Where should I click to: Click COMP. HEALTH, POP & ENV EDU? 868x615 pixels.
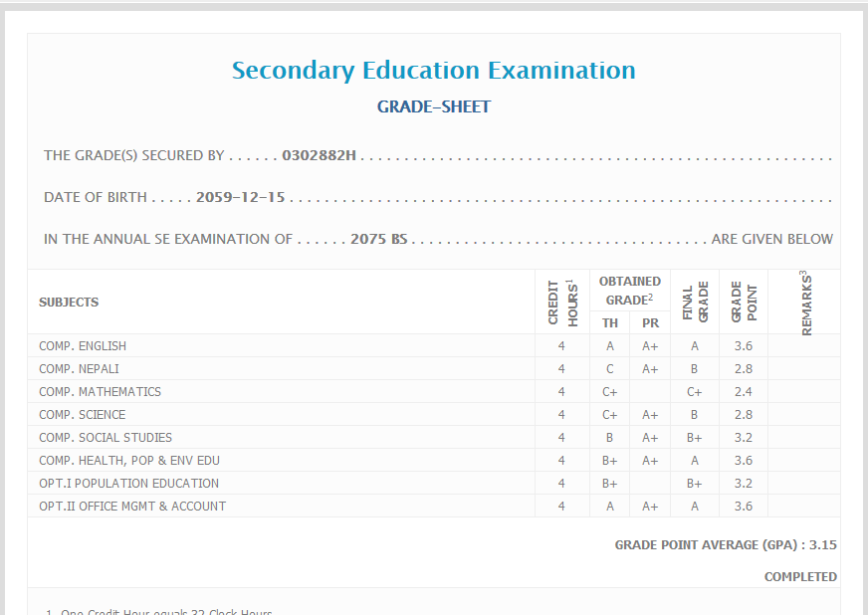click(129, 461)
